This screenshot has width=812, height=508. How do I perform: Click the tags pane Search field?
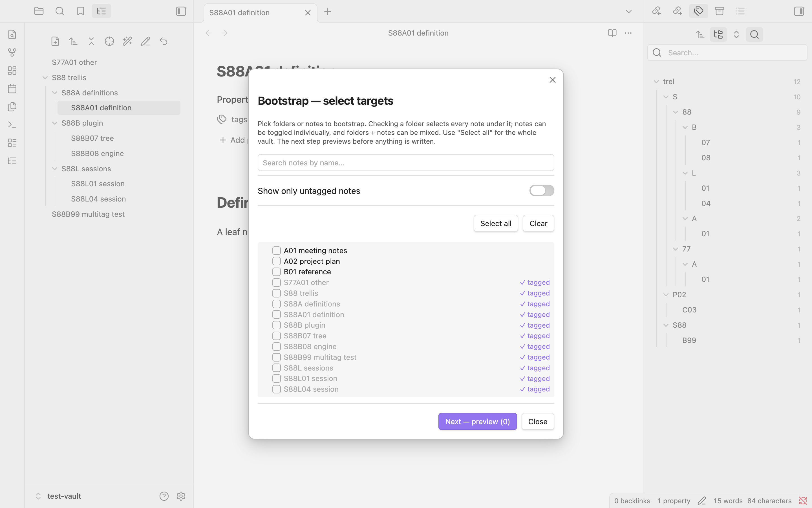(x=727, y=53)
